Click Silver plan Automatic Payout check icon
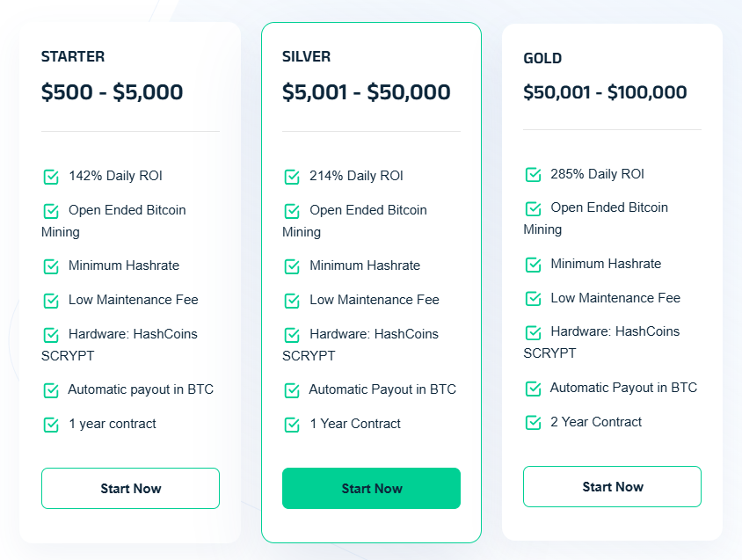 (x=292, y=390)
